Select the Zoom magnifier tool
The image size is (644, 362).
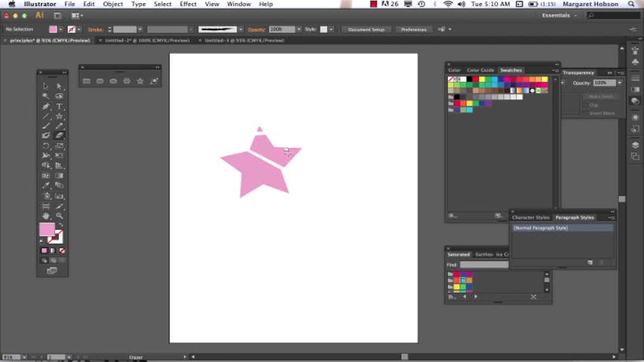60,215
